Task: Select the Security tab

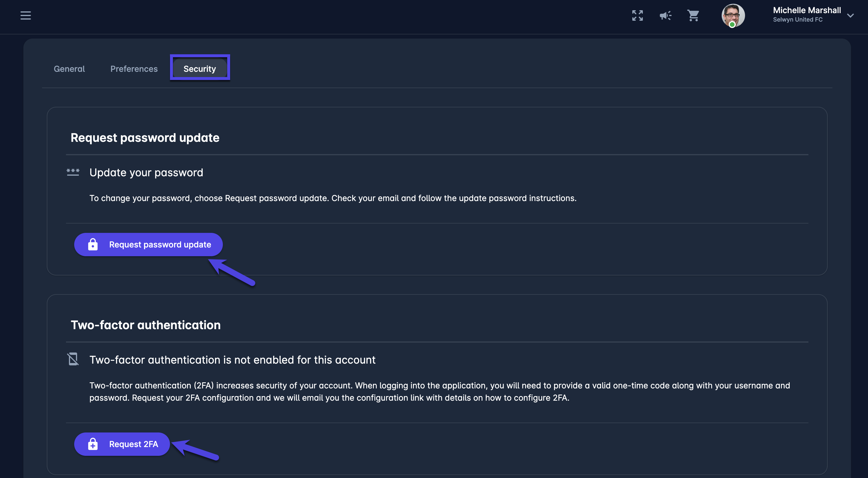Action: (199, 69)
